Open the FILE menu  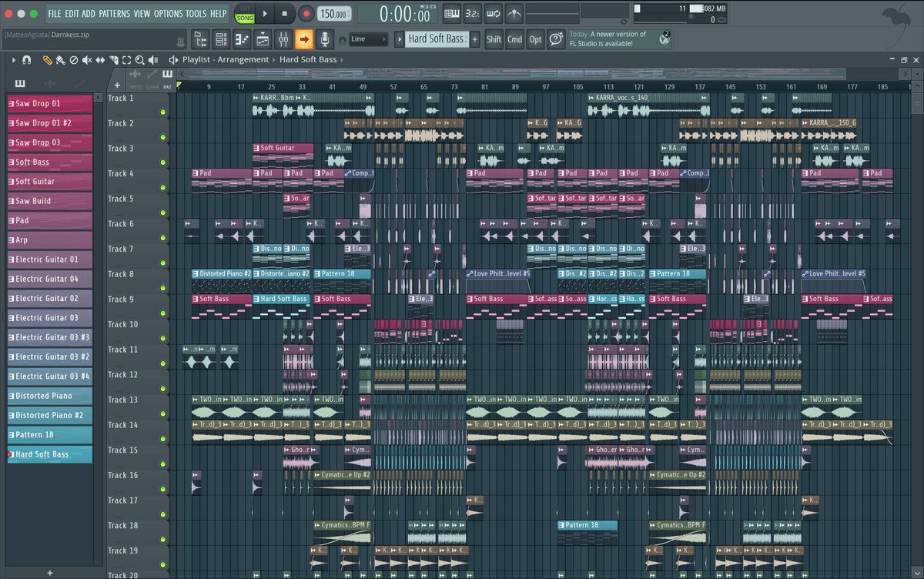(55, 14)
